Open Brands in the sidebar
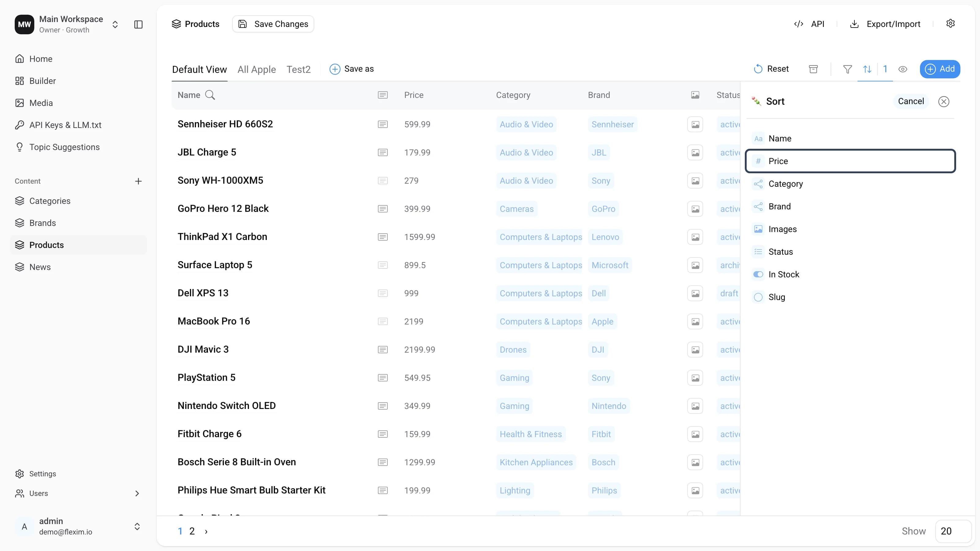 (x=78, y=223)
